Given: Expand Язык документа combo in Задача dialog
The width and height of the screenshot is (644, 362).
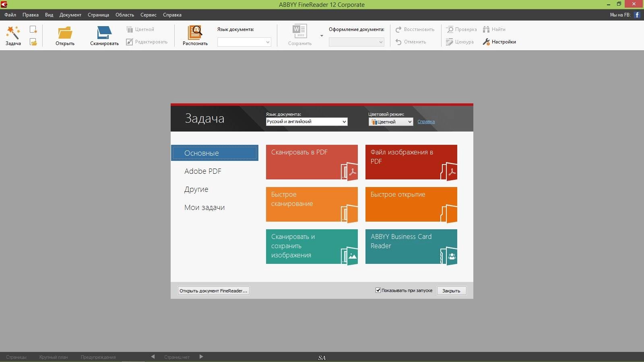Looking at the screenshot, I should (344, 122).
